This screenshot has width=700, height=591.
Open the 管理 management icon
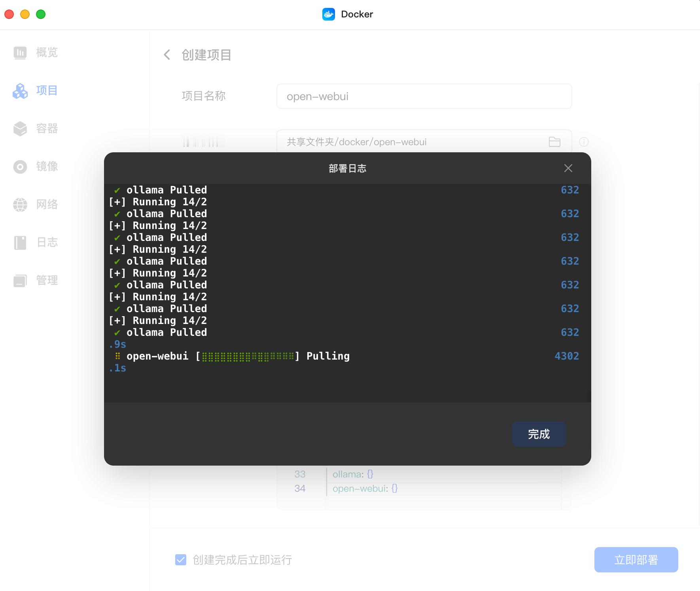[20, 280]
